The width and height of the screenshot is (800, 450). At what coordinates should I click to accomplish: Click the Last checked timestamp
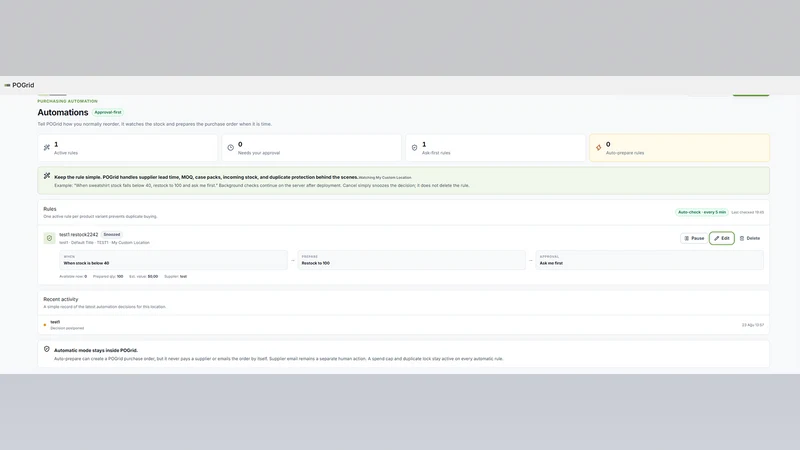[747, 212]
